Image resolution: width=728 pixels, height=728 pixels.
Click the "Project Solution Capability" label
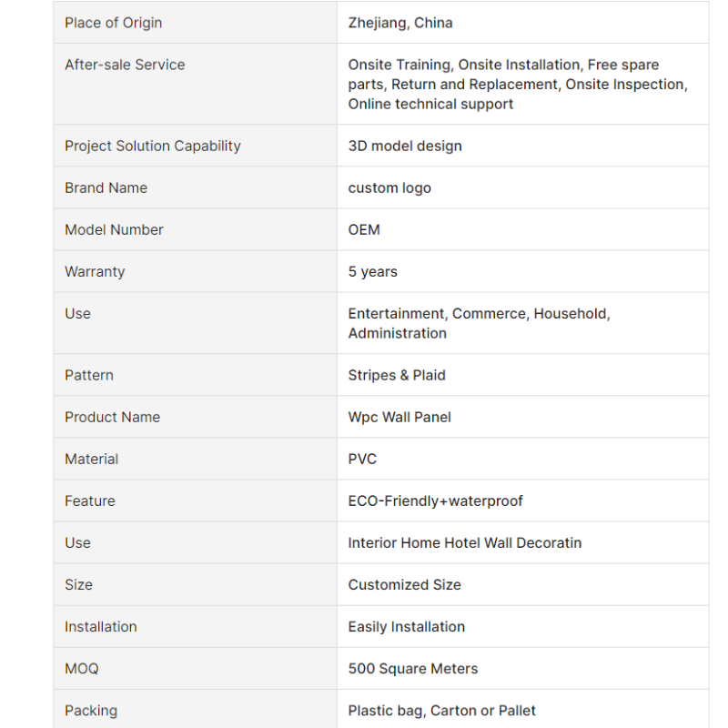[153, 146]
